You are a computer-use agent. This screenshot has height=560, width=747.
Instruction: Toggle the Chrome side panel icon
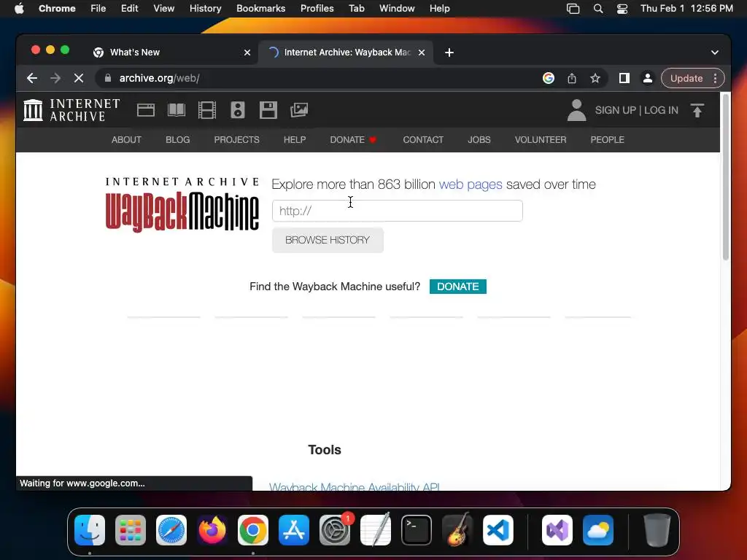[x=624, y=78]
